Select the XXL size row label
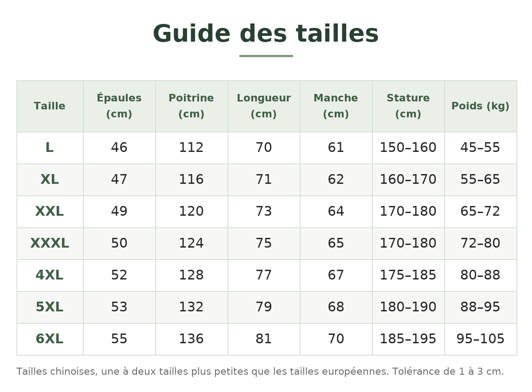The width and height of the screenshot is (532, 392). (50, 212)
